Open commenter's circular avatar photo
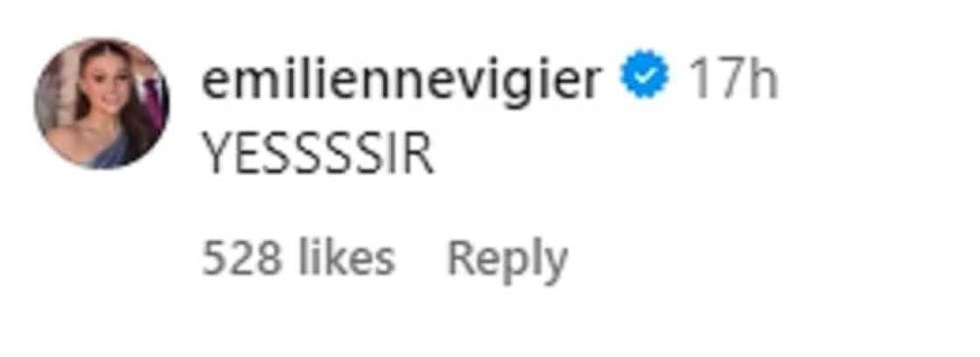 tap(101, 104)
